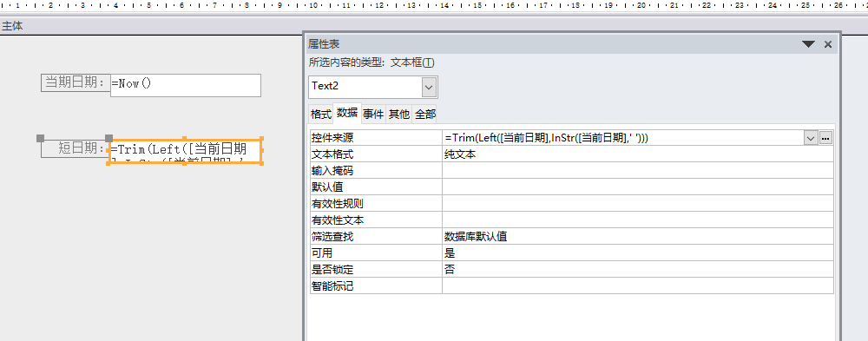The image size is (868, 341).
Task: Expand the 控件来源 dropdown arrow
Action: [811, 138]
